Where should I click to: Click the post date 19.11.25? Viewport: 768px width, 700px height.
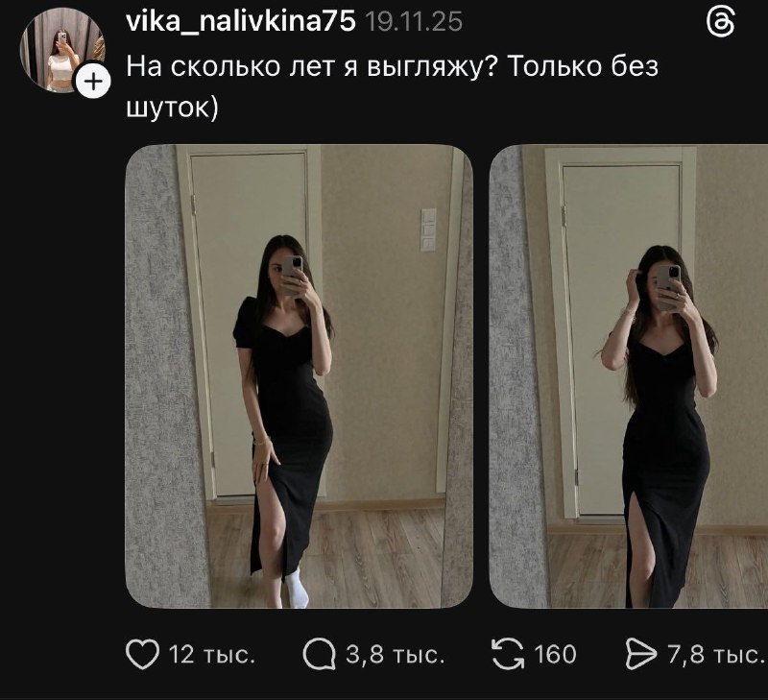point(415,23)
